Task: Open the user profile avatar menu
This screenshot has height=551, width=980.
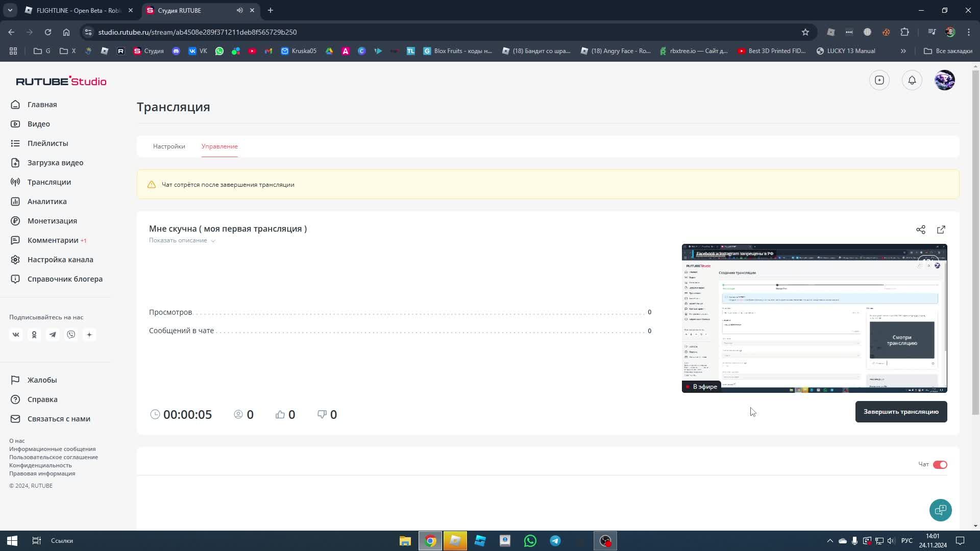Action: coord(945,80)
